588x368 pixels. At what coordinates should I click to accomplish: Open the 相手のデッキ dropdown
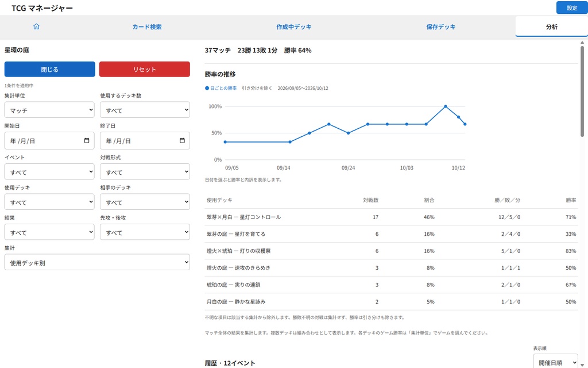pyautogui.click(x=145, y=202)
